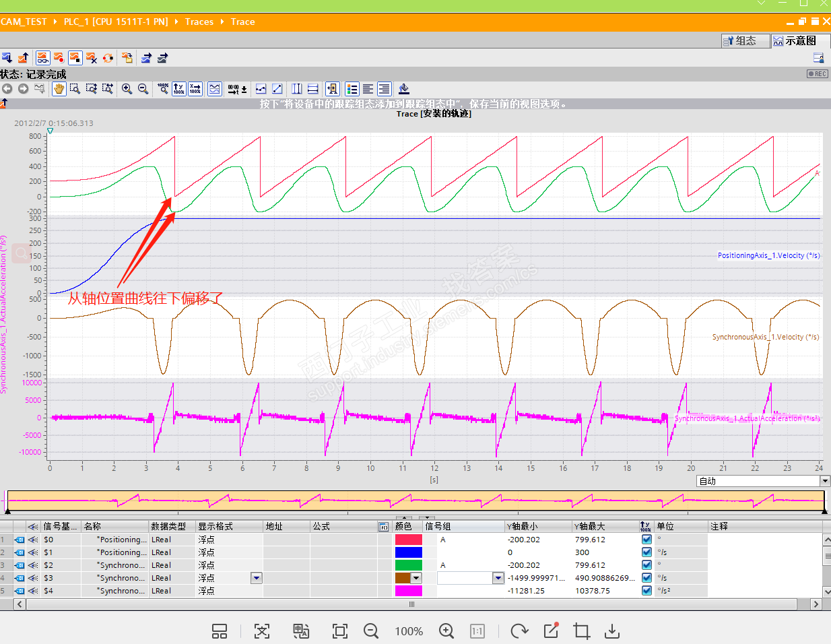Screen dimensions: 831x644
Task: Click the scale X-axis to 100% icon
Action: tap(195, 89)
